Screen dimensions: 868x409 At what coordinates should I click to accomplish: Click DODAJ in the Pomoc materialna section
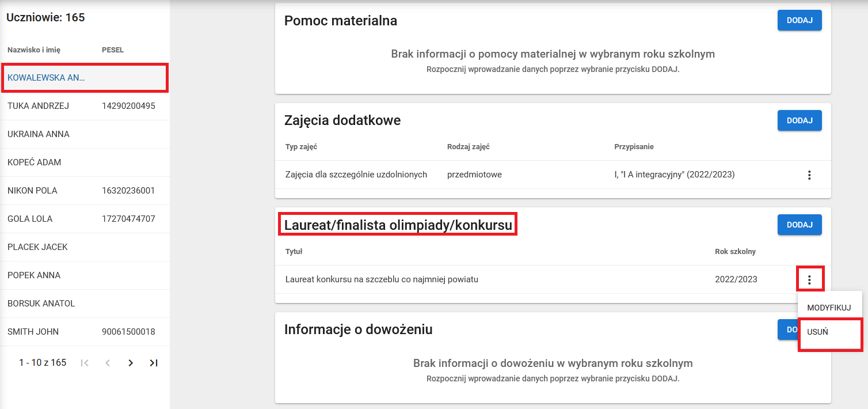click(x=800, y=20)
